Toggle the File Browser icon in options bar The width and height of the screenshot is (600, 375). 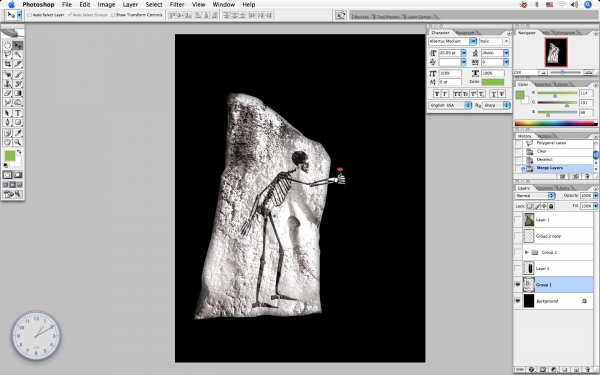pyautogui.click(x=340, y=15)
